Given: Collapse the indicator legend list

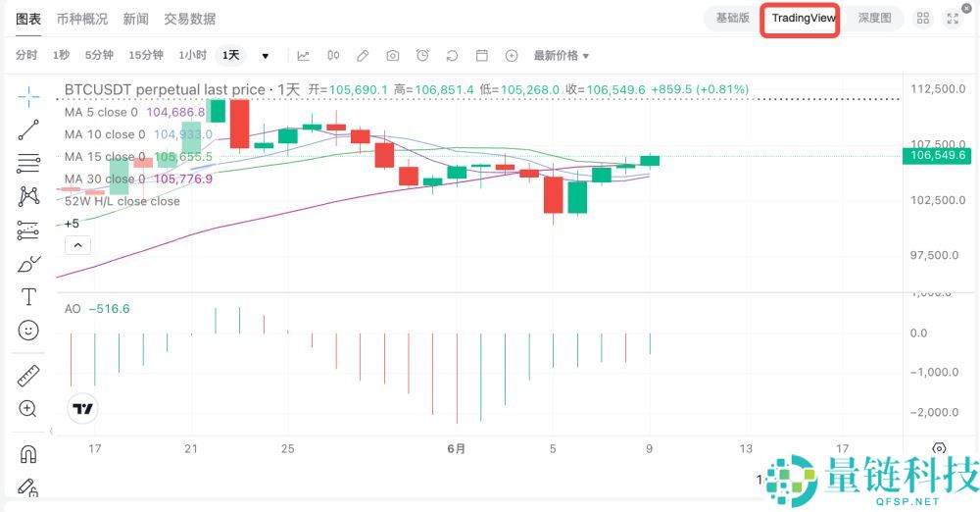Looking at the screenshot, I should point(77,245).
